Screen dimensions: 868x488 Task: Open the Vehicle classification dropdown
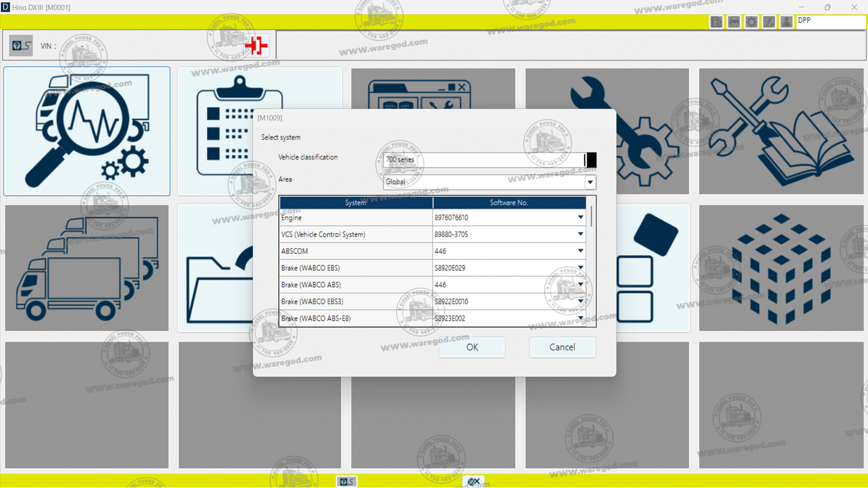(x=590, y=160)
